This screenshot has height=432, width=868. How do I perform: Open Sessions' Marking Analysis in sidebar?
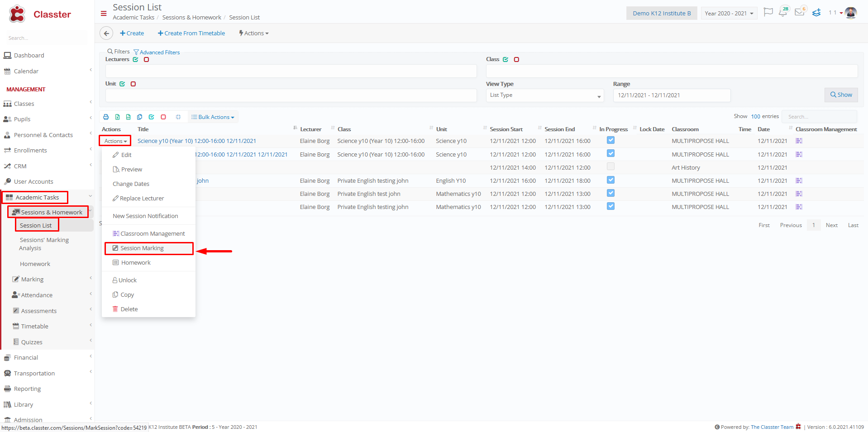[44, 244]
